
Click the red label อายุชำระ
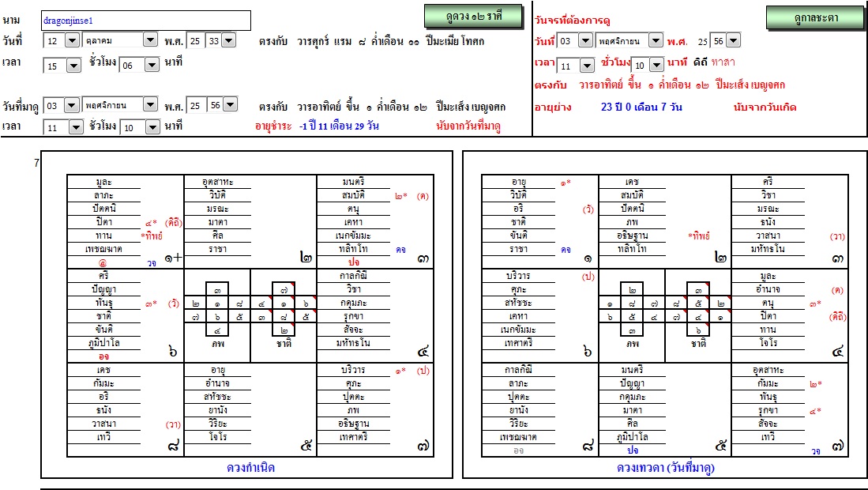click(x=273, y=126)
